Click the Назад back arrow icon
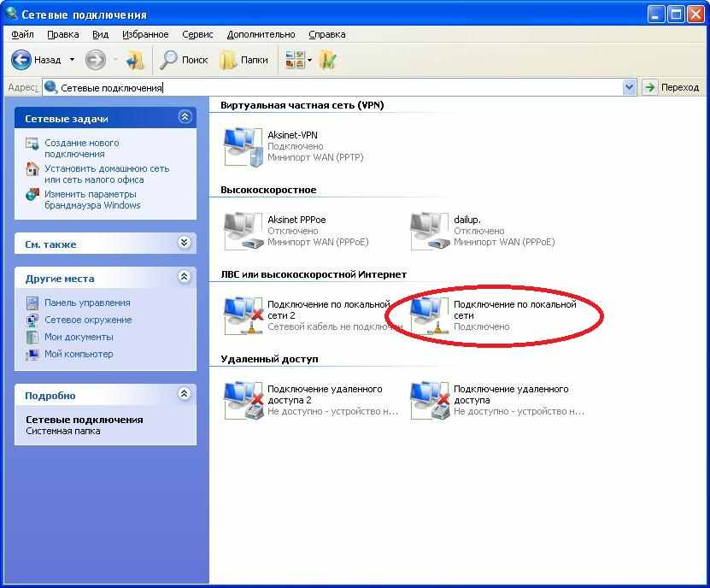This screenshot has width=710, height=588. tap(21, 60)
